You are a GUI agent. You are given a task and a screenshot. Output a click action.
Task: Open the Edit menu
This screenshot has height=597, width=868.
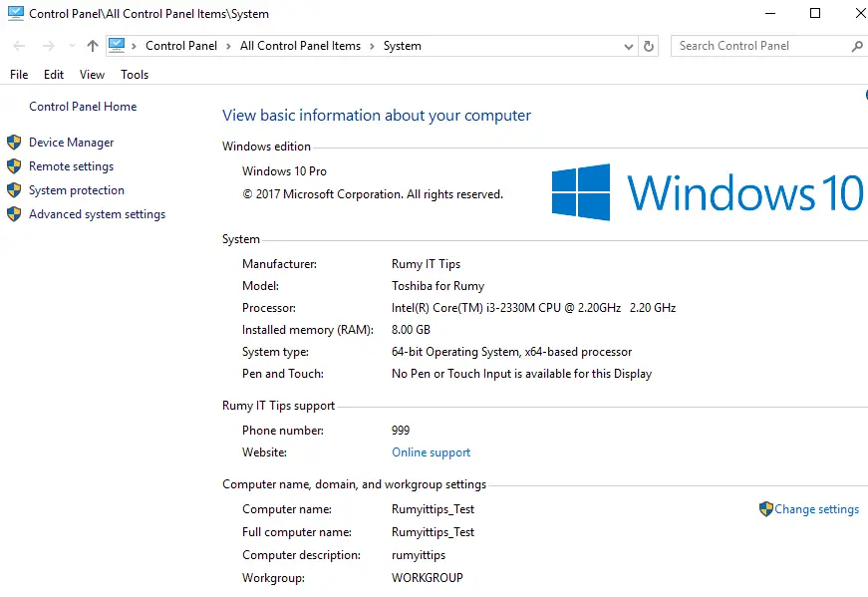[x=54, y=75]
